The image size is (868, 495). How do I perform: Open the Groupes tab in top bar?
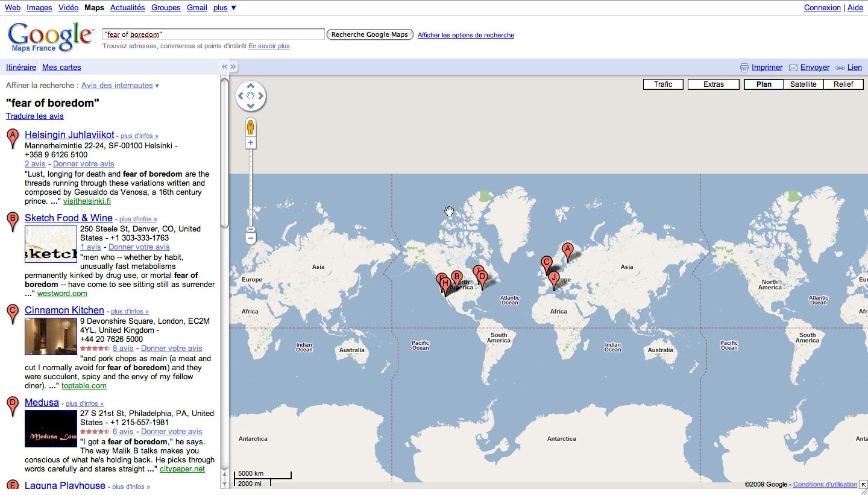pyautogui.click(x=166, y=8)
